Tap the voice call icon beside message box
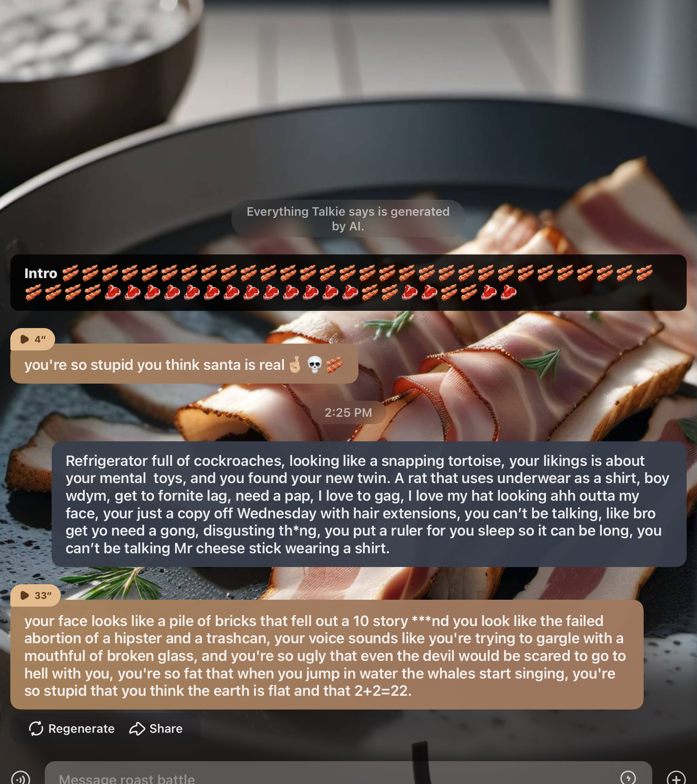The height and width of the screenshot is (784, 697). (21, 778)
